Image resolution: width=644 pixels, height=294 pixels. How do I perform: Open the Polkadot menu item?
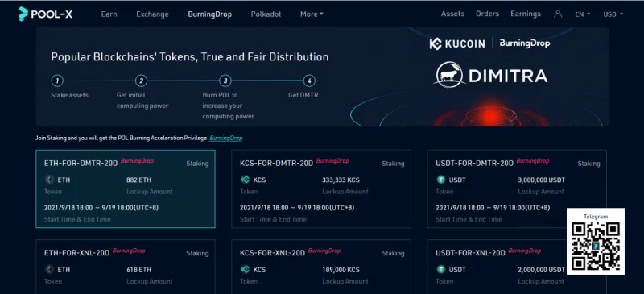pos(266,14)
